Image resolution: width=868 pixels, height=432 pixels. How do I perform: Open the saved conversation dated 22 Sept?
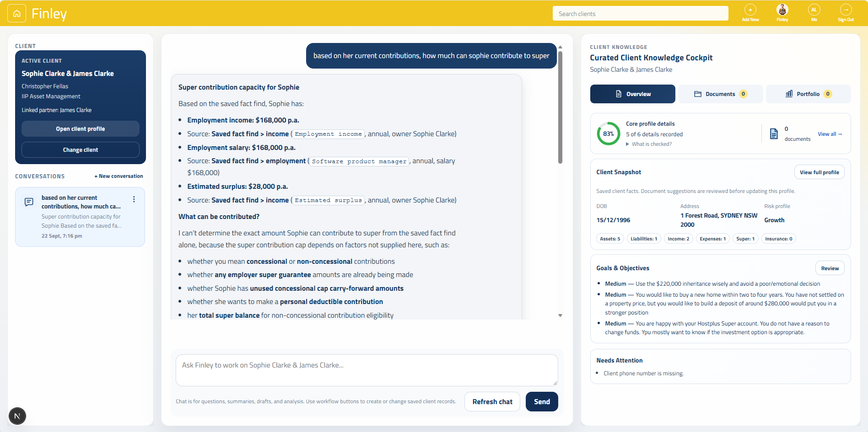pos(80,217)
